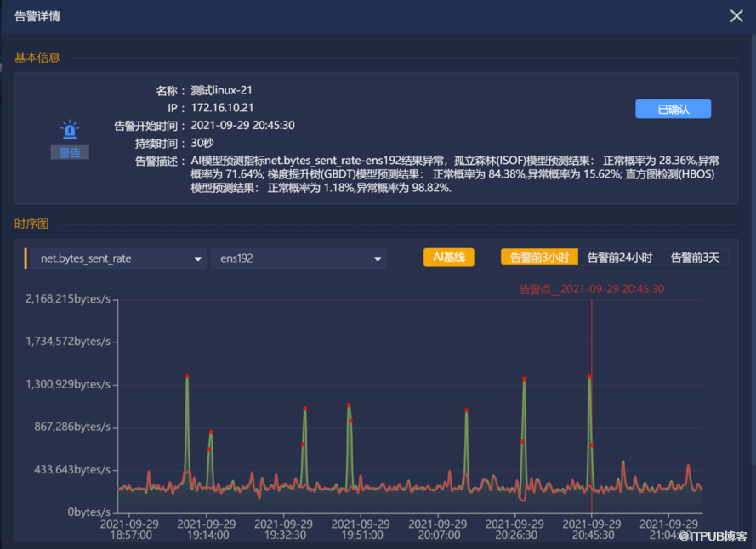Click the IP address 172.16.10.21
756x549 pixels.
[222, 108]
